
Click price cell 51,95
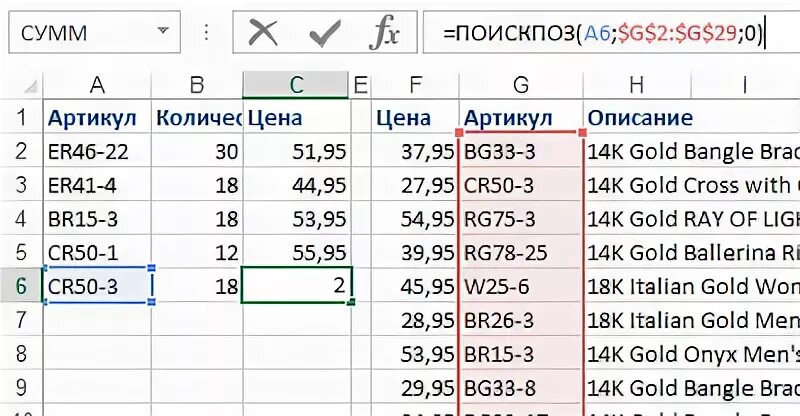point(296,151)
